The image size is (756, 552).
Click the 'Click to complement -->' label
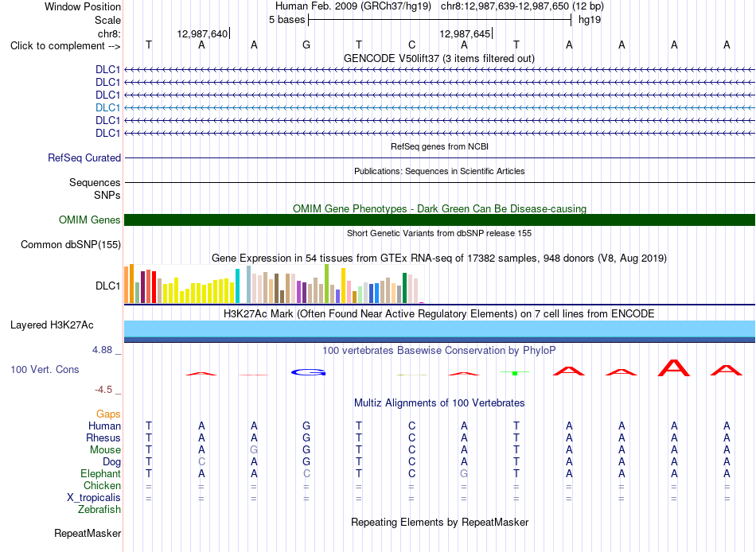[65, 46]
